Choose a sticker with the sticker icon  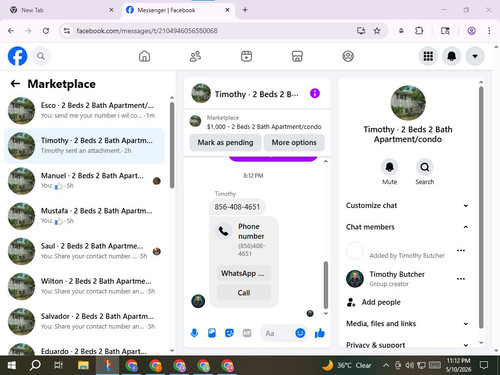(x=229, y=333)
